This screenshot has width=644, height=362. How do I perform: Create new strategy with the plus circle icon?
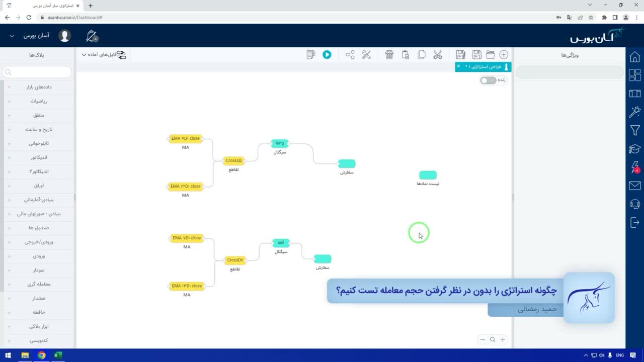(504, 55)
